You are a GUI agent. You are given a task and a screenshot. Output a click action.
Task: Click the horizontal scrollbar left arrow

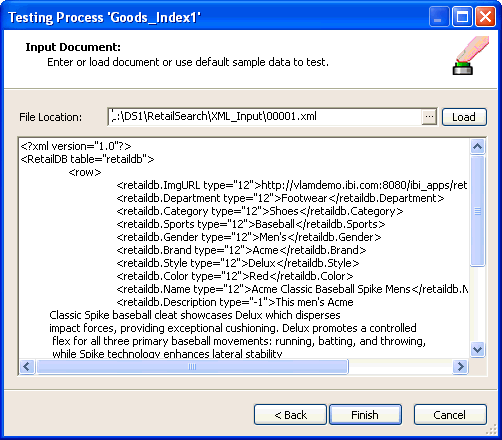point(27,367)
